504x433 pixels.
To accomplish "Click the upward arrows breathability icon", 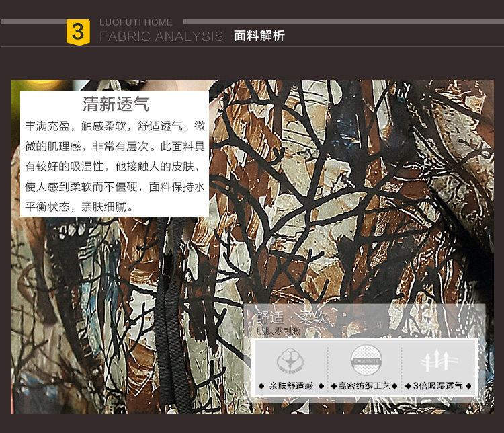I will tap(439, 360).
